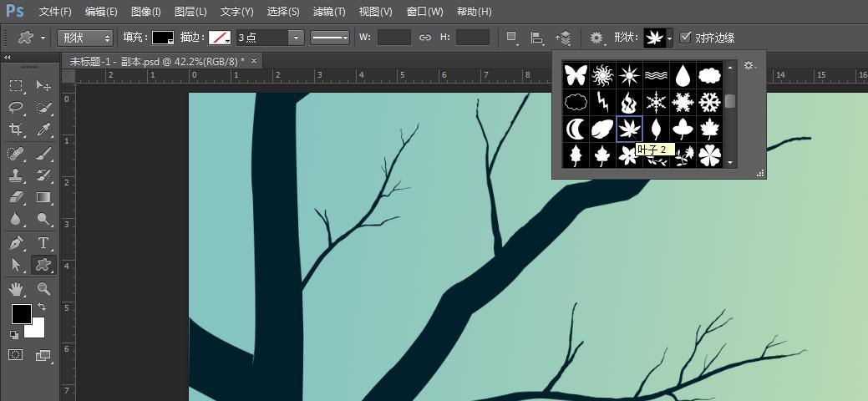The height and width of the screenshot is (401, 868).
Task: Select the Crop tool
Action: coord(16,129)
